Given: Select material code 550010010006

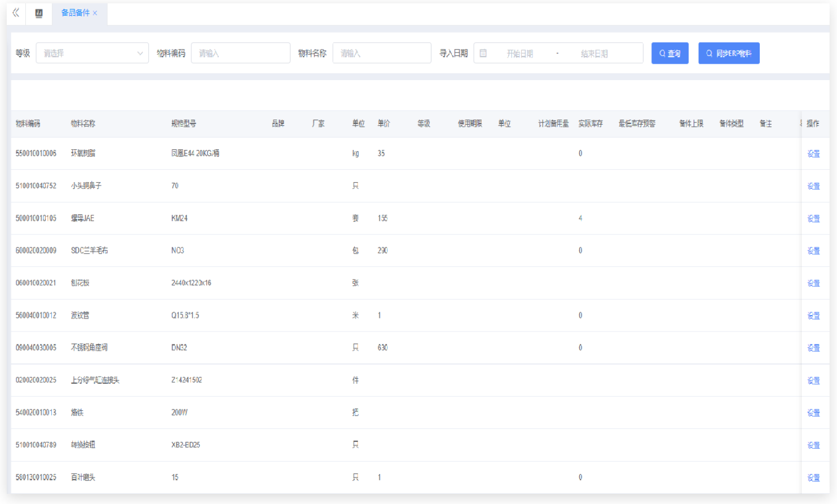Looking at the screenshot, I should click(x=36, y=153).
